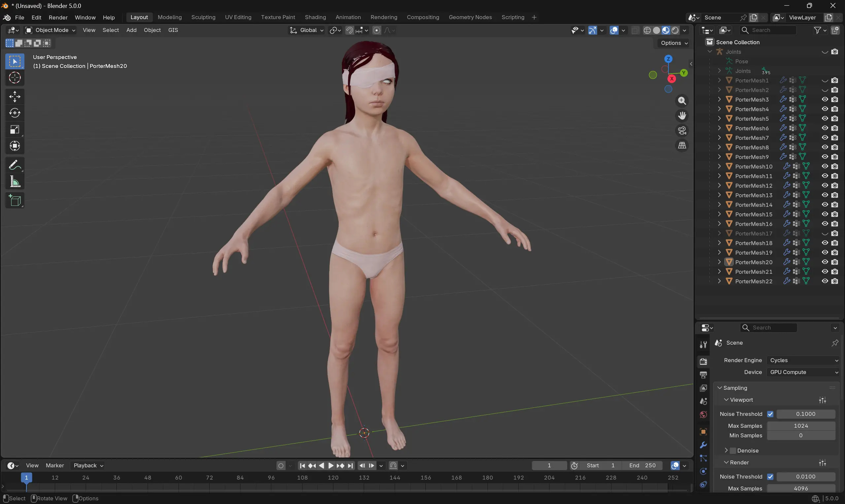The height and width of the screenshot is (504, 845).
Task: Select solid viewport shading
Action: 657,30
